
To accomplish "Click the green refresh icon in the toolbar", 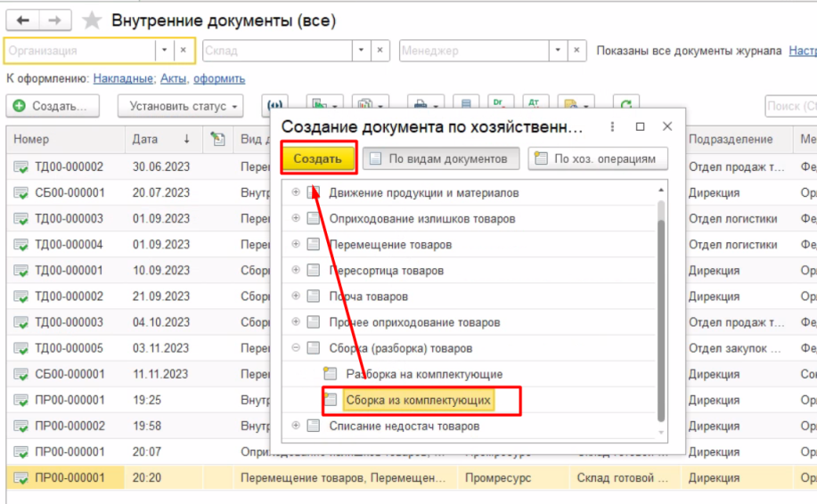I will point(627,106).
